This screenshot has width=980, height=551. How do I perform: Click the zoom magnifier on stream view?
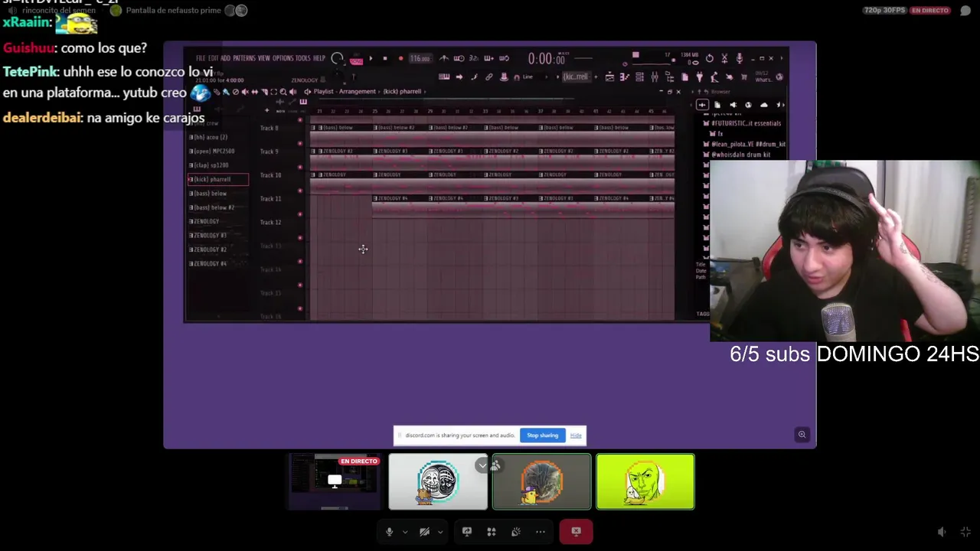click(802, 435)
